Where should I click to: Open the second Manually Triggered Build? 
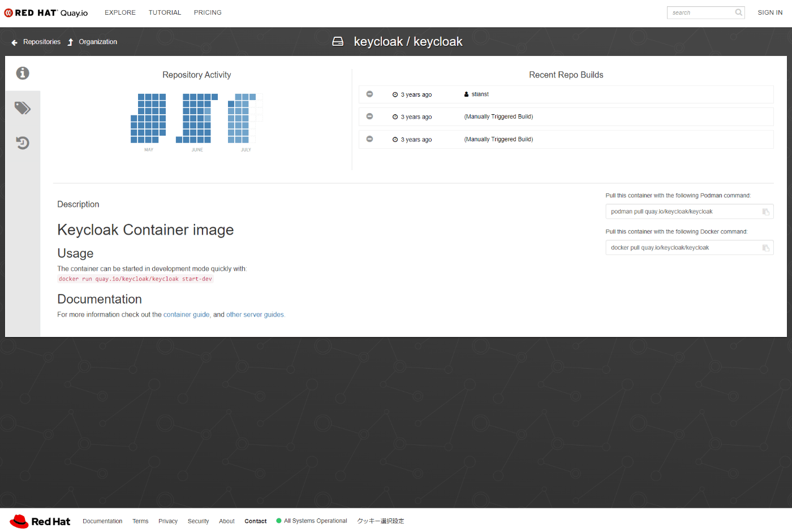click(566, 116)
